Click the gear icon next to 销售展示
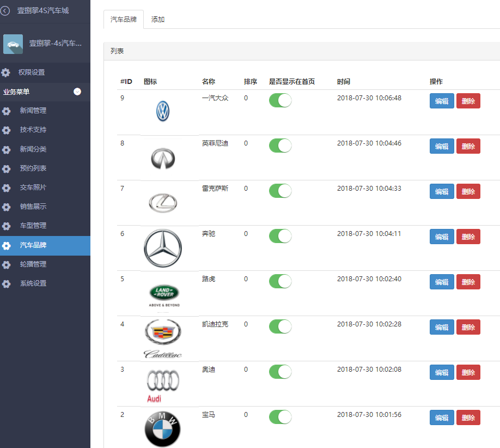 point(6,207)
